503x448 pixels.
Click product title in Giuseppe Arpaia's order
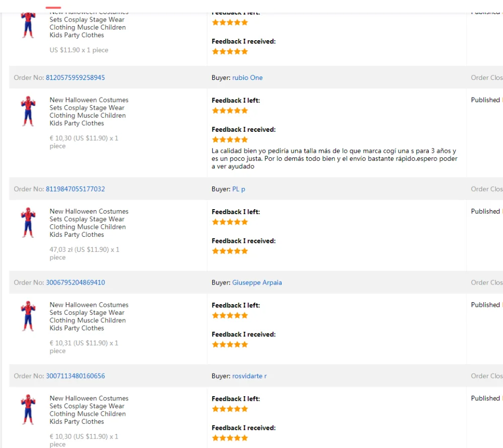(89, 316)
